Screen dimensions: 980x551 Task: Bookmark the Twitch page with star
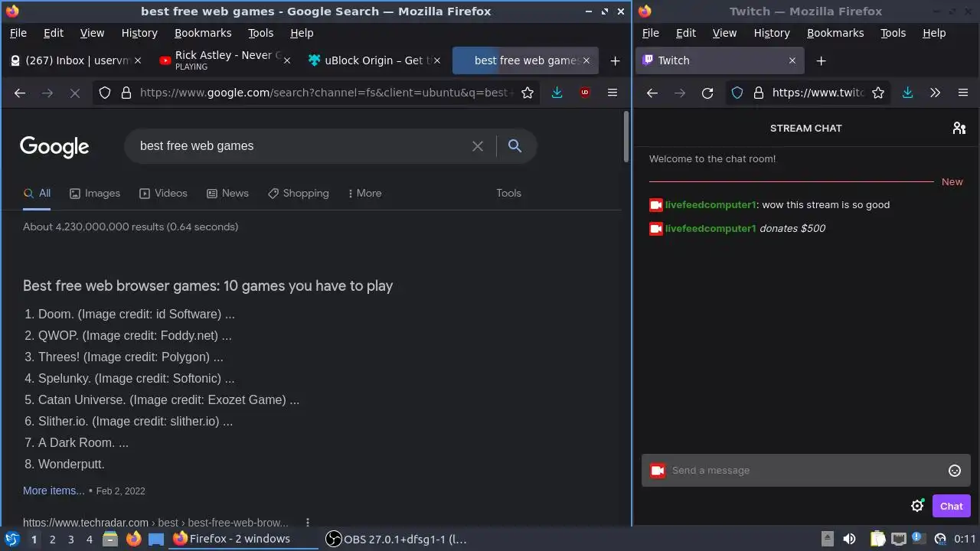(878, 93)
